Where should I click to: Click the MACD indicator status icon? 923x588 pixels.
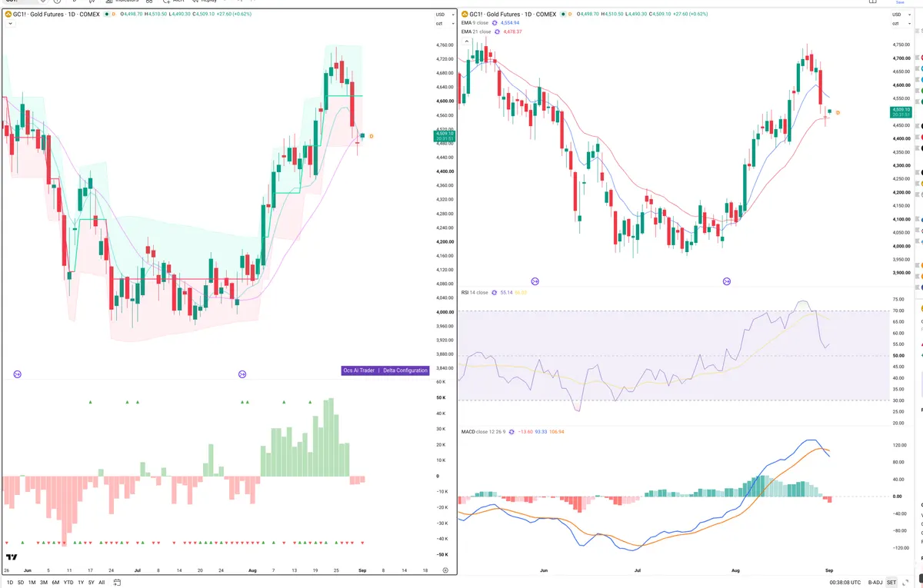click(511, 431)
